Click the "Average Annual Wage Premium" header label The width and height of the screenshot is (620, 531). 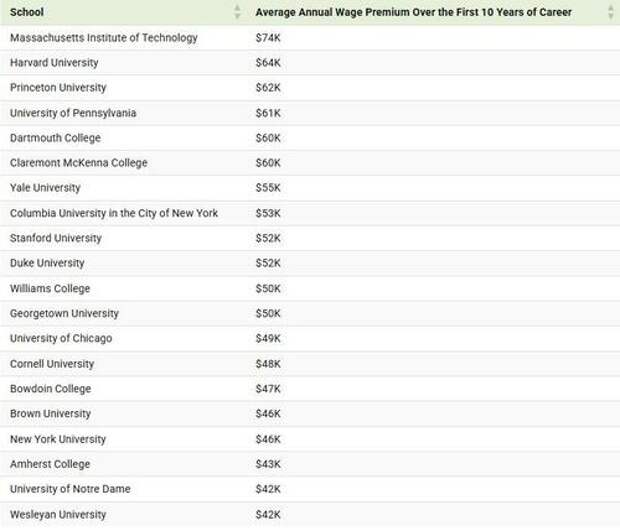click(413, 12)
